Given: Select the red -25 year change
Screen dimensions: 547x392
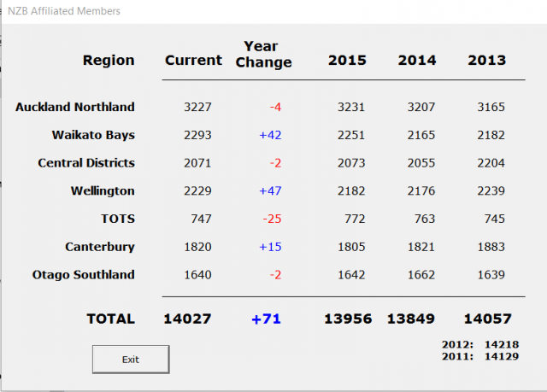Looking at the screenshot, I should (272, 219).
